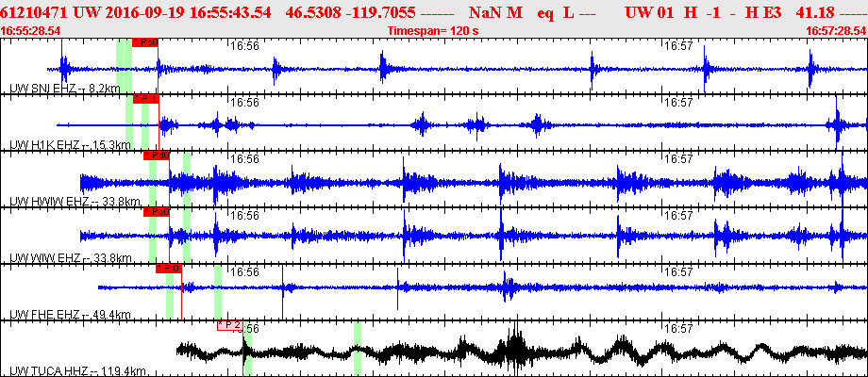Click station label UW FHE EHZ 49.4km

click(70, 315)
